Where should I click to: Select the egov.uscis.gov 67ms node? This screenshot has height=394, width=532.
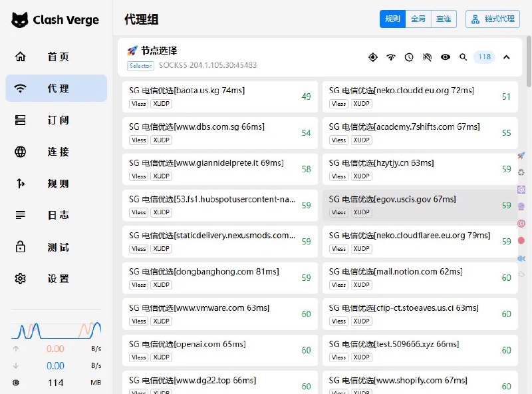pyautogui.click(x=420, y=206)
